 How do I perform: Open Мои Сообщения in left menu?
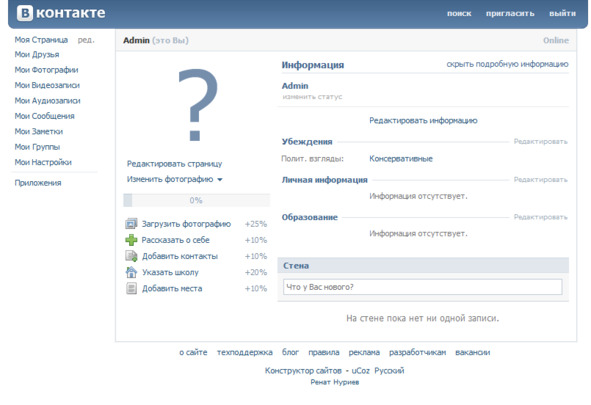click(x=44, y=116)
